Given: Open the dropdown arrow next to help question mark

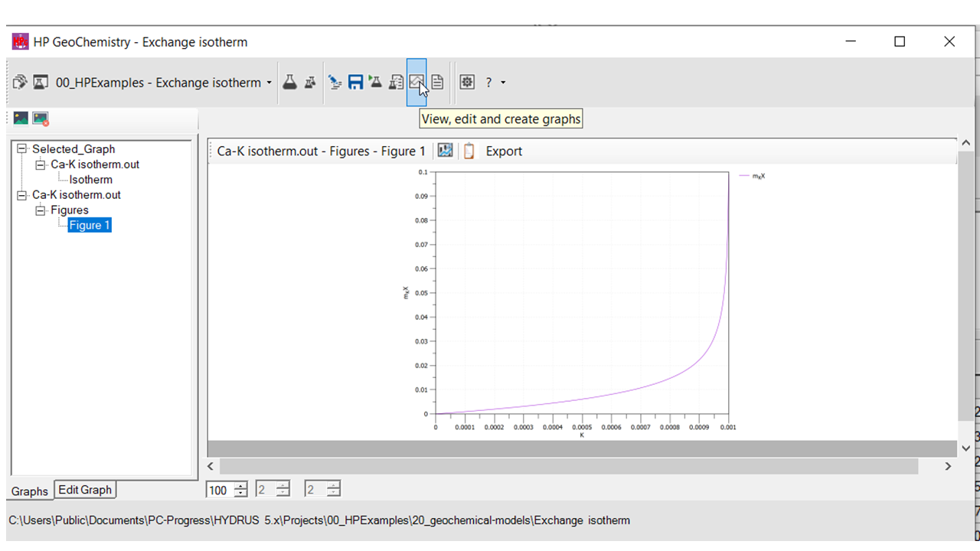Looking at the screenshot, I should (503, 83).
